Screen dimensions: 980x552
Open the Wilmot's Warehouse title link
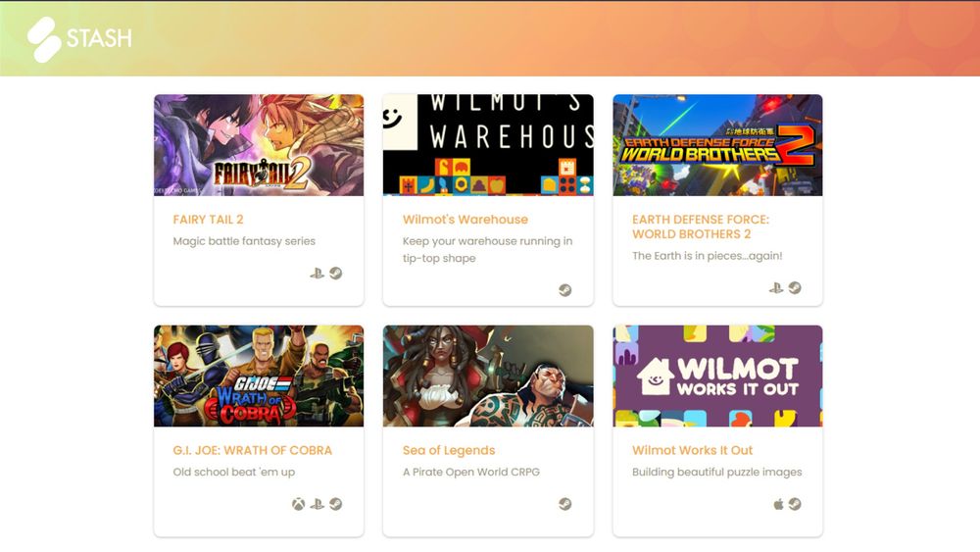pos(465,220)
